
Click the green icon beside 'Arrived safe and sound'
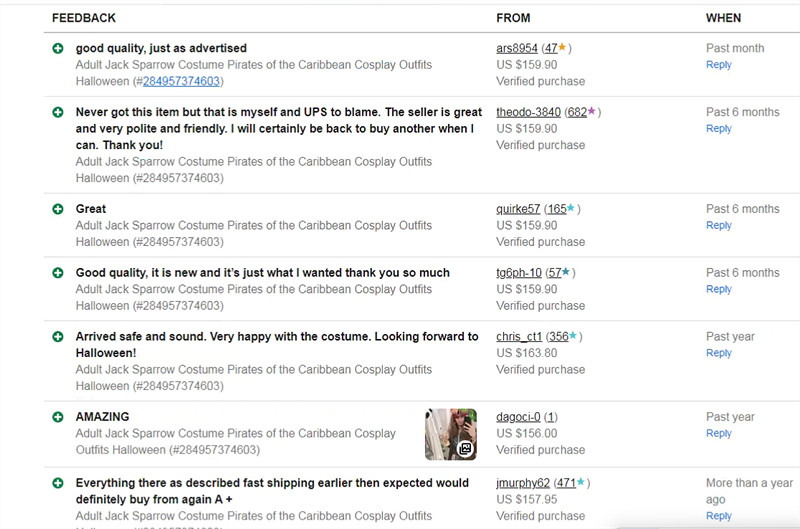pos(58,337)
